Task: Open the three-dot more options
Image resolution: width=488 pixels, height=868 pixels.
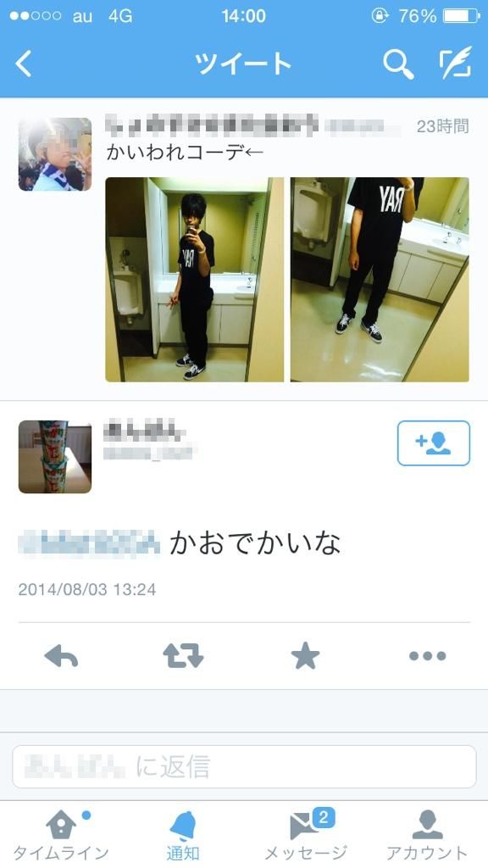Action: point(427,656)
